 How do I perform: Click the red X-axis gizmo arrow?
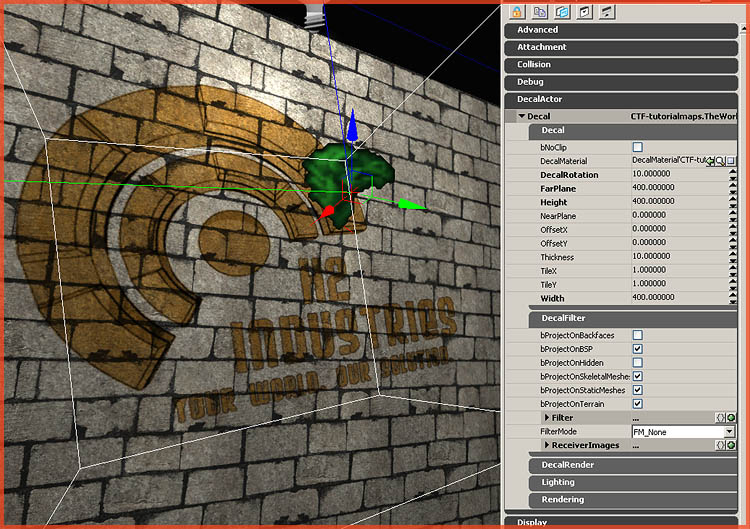(327, 213)
